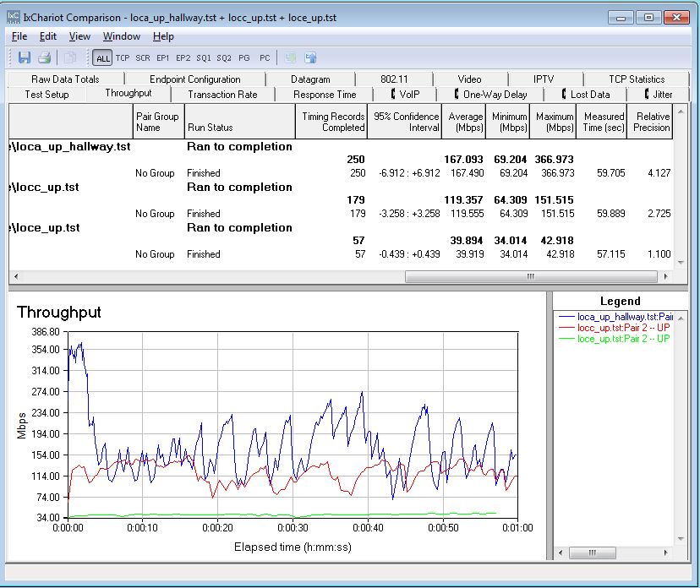This screenshot has width=700, height=588.
Task: Open the Help menu
Action: [x=163, y=36]
